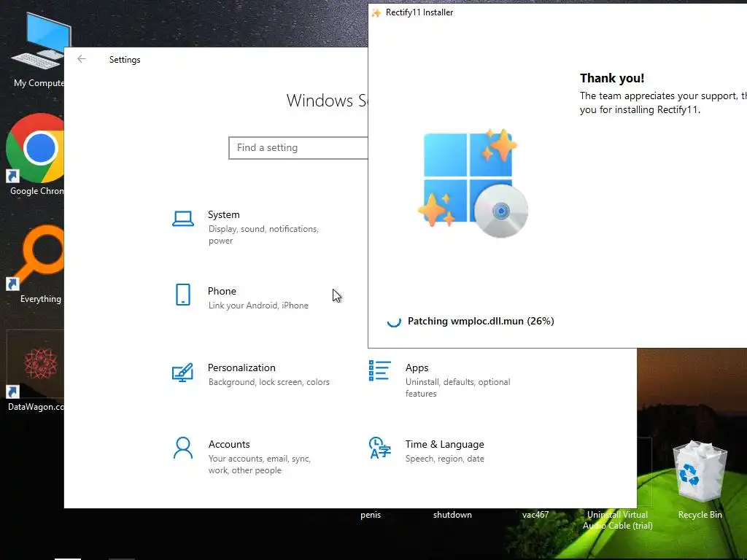Click the Settings window title text

click(125, 60)
